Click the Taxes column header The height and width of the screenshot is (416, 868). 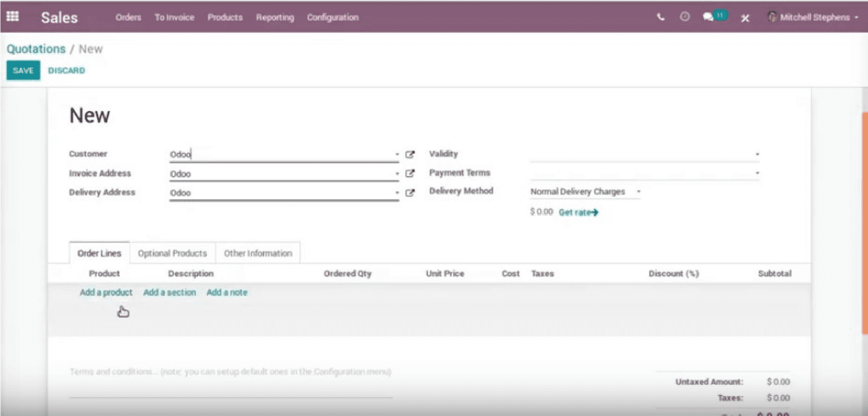542,273
